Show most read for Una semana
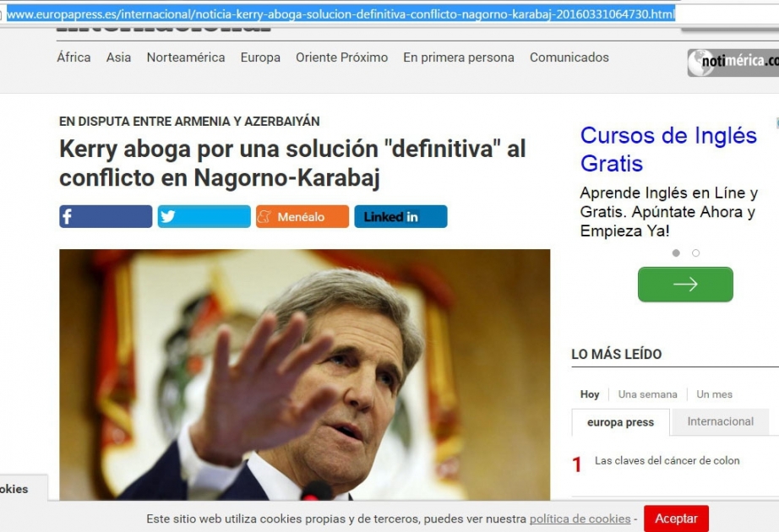 click(648, 394)
